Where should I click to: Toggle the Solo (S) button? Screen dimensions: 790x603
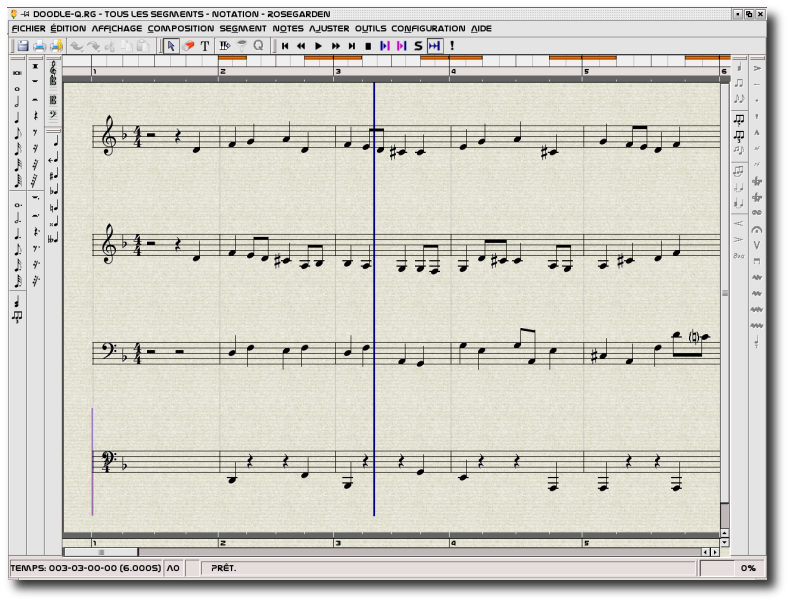418,46
